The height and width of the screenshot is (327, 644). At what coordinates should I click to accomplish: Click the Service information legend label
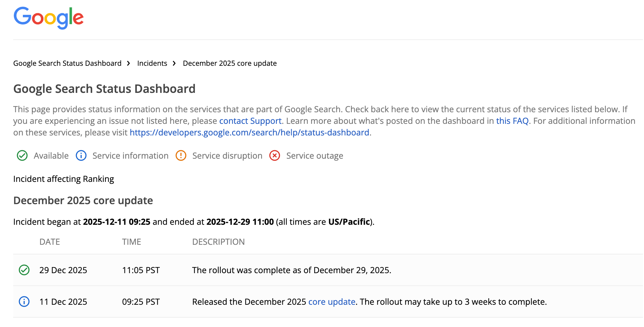130,156
